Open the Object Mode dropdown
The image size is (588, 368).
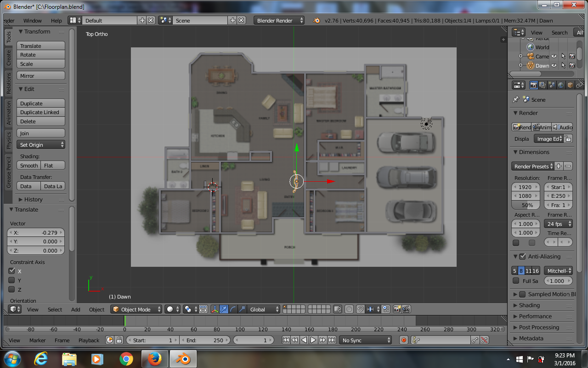[x=136, y=310]
